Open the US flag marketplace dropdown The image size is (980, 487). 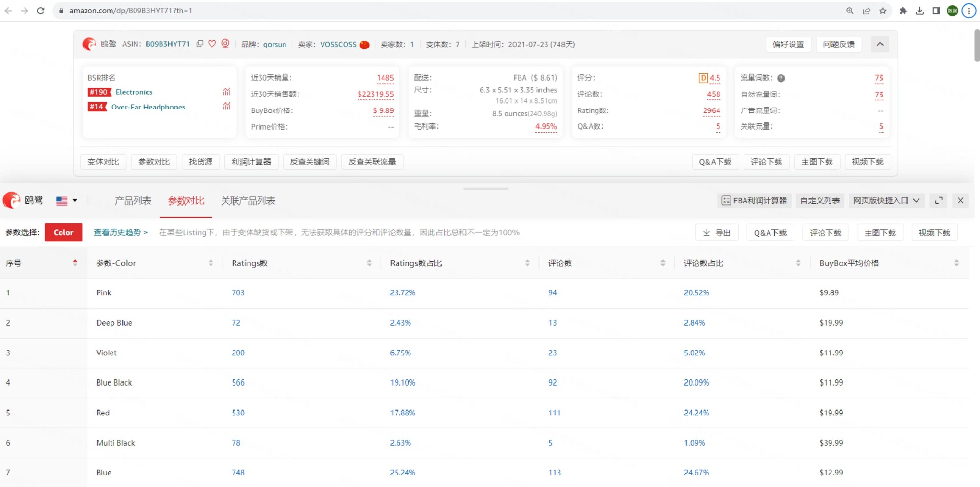[x=66, y=200]
